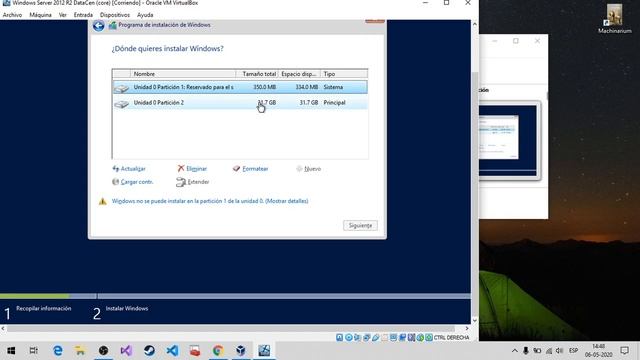Click the taskbar clock and date
The width and height of the screenshot is (640, 360).
click(x=598, y=351)
